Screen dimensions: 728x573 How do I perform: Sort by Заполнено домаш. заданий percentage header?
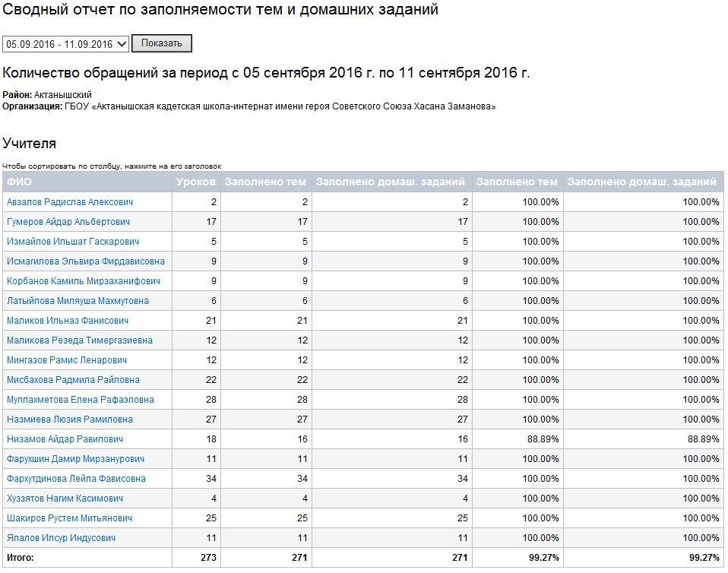642,182
